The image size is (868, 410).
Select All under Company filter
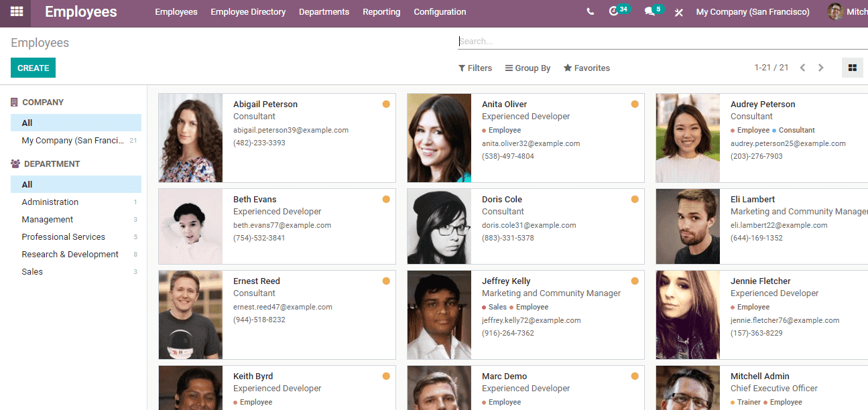coord(76,123)
